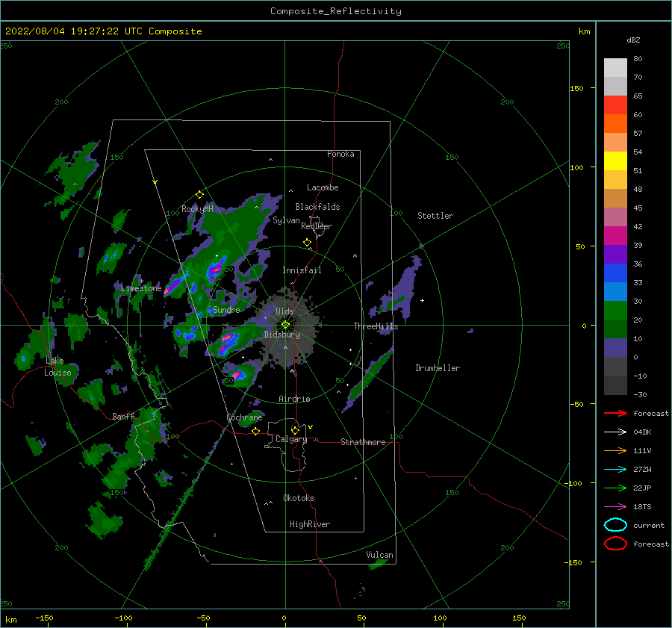The image size is (672, 628).
Task: Click the magenta 18TS arrow legend icon
Action: pos(615,506)
